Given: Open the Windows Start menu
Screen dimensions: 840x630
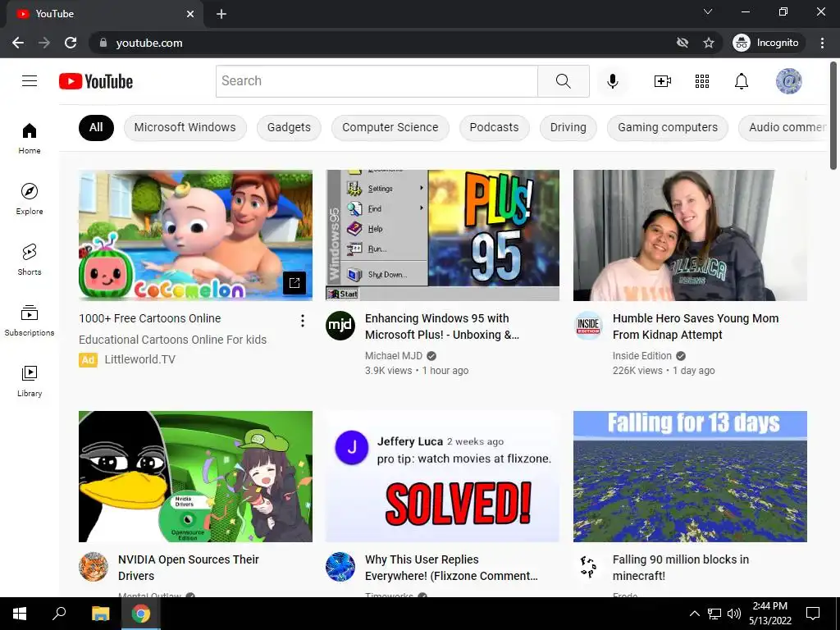Looking at the screenshot, I should pos(20,614).
